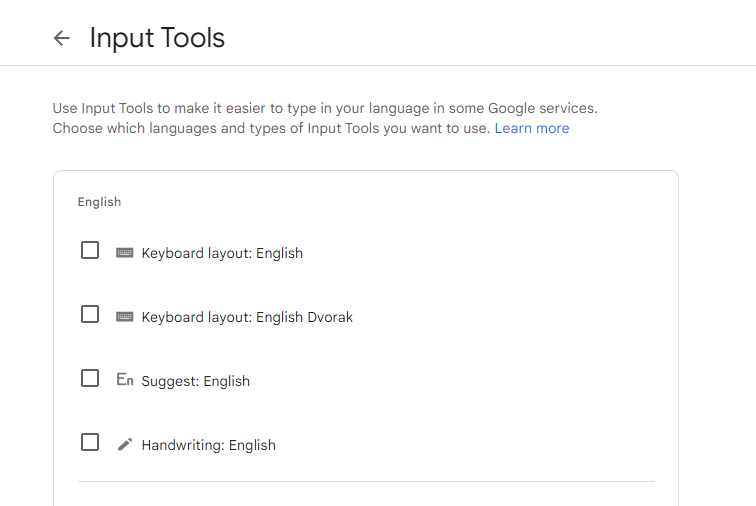
Task: Select the 'Keyboard layout: English' label text
Action: pos(222,253)
